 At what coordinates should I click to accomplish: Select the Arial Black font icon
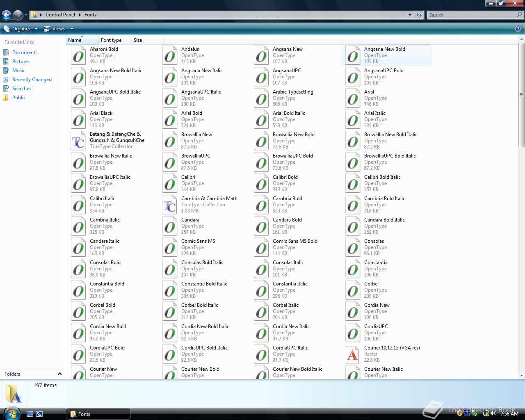(x=78, y=119)
